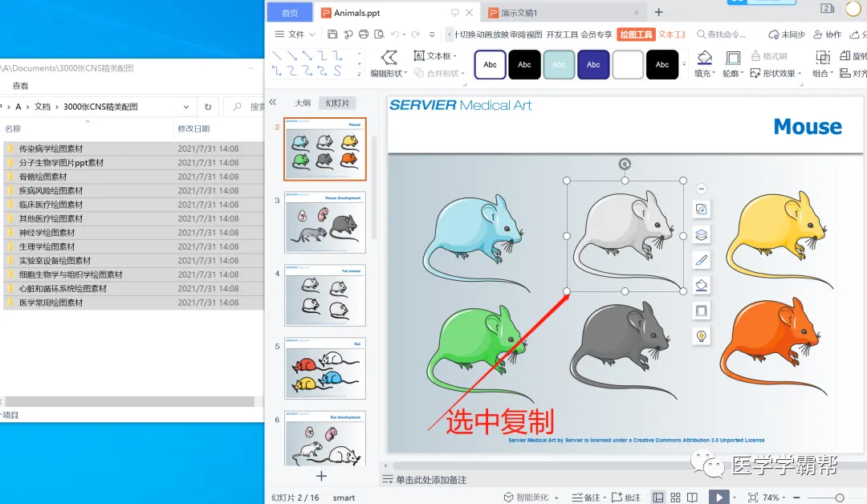The image size is (867, 504).
Task: Click the Save icon in WPS toolbar
Action: click(x=332, y=35)
